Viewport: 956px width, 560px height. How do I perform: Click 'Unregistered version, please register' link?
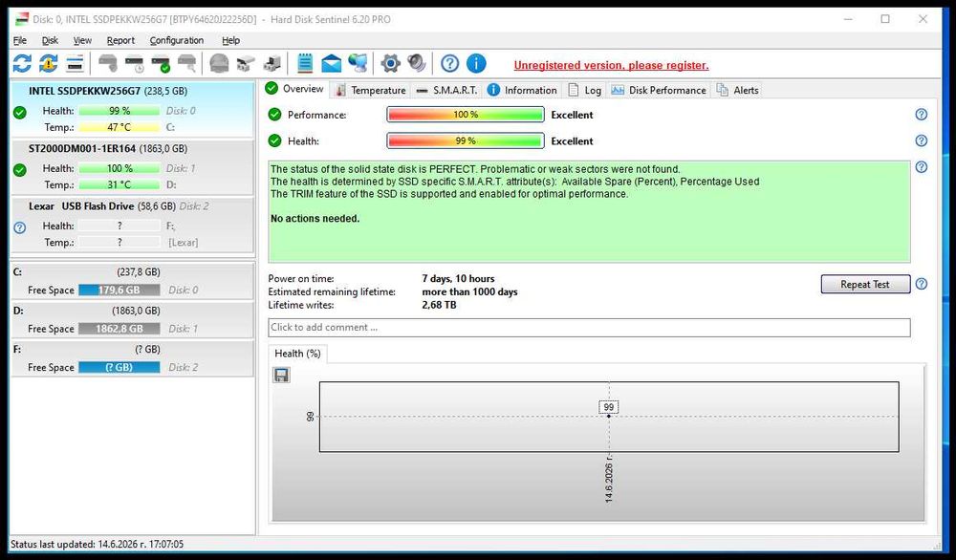point(611,65)
